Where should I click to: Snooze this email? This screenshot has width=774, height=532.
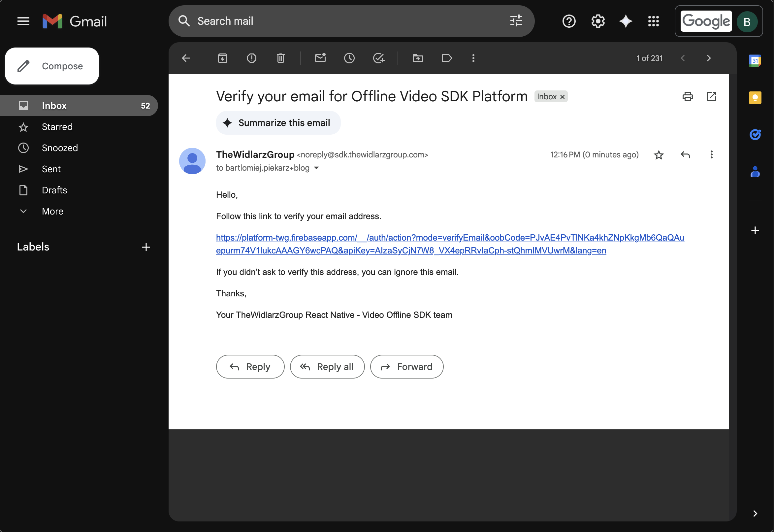pyautogui.click(x=349, y=58)
